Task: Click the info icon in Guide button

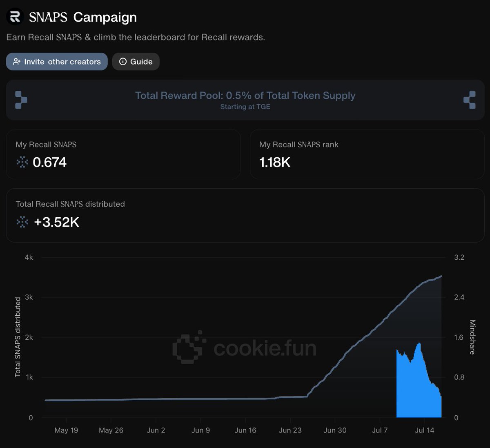Action: [122, 62]
